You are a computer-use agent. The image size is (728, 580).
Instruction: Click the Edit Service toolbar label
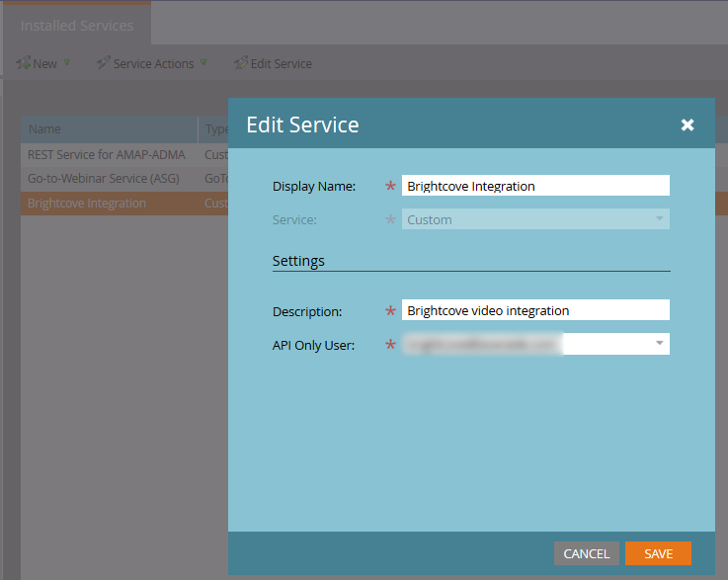(x=281, y=63)
